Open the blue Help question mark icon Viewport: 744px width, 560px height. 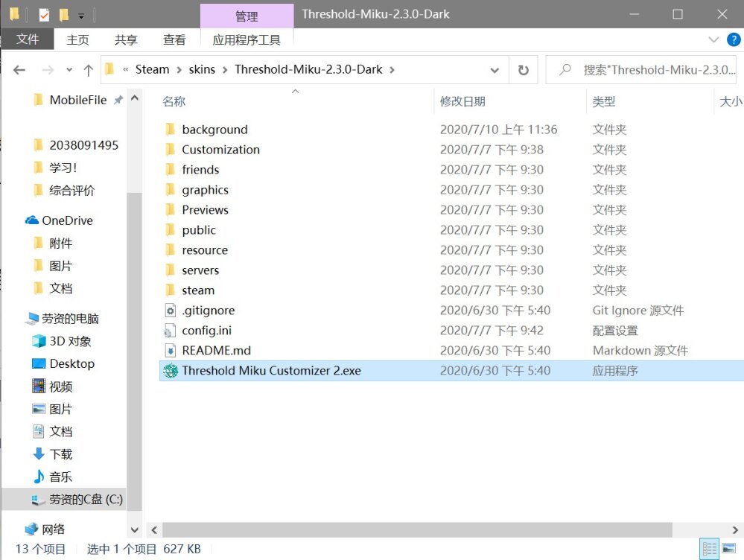pos(734,39)
